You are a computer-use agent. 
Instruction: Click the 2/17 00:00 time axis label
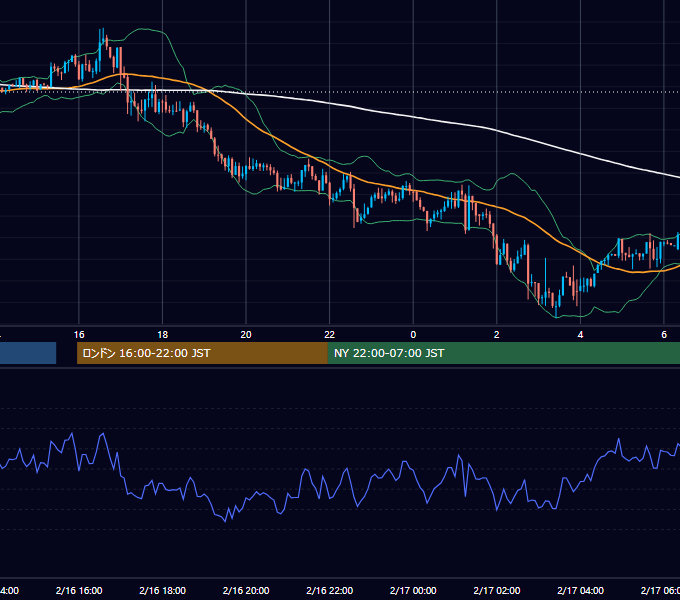point(413,590)
